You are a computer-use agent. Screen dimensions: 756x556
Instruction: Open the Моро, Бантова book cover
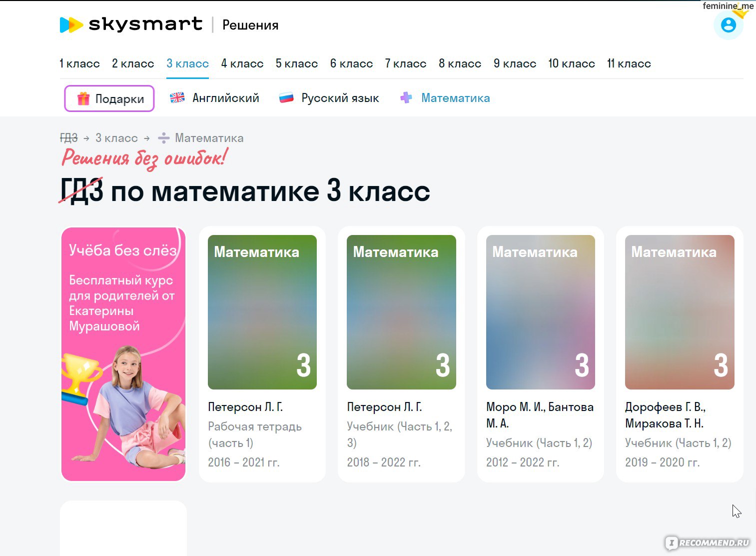point(541,312)
